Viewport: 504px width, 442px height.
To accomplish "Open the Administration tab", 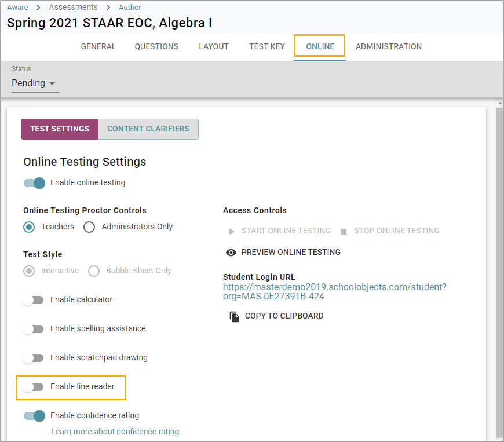I will coord(389,46).
